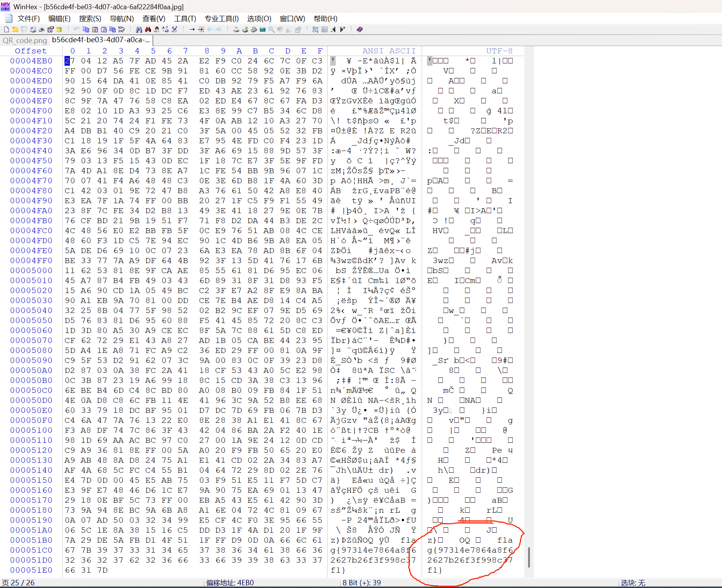Click the purple help book icon
The height and width of the screenshot is (588, 722).
359,30
